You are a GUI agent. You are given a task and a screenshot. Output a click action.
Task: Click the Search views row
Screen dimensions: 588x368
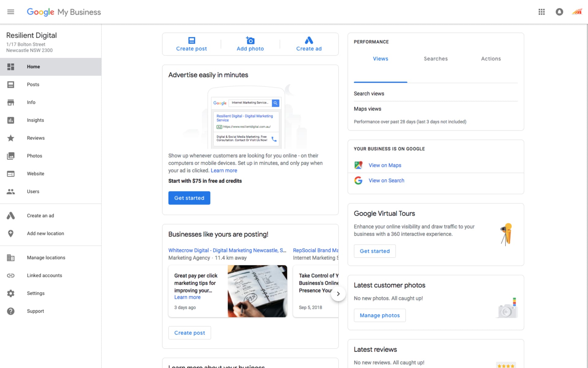(435, 94)
